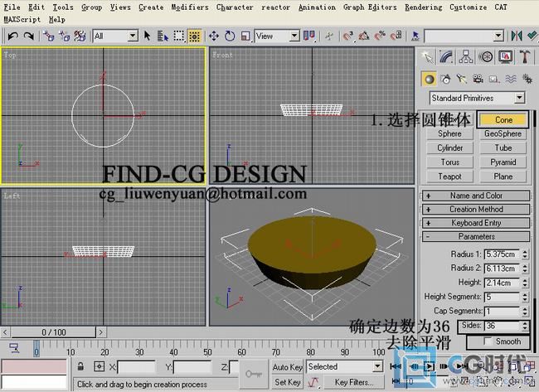Select Systems gears icon

[527, 80]
